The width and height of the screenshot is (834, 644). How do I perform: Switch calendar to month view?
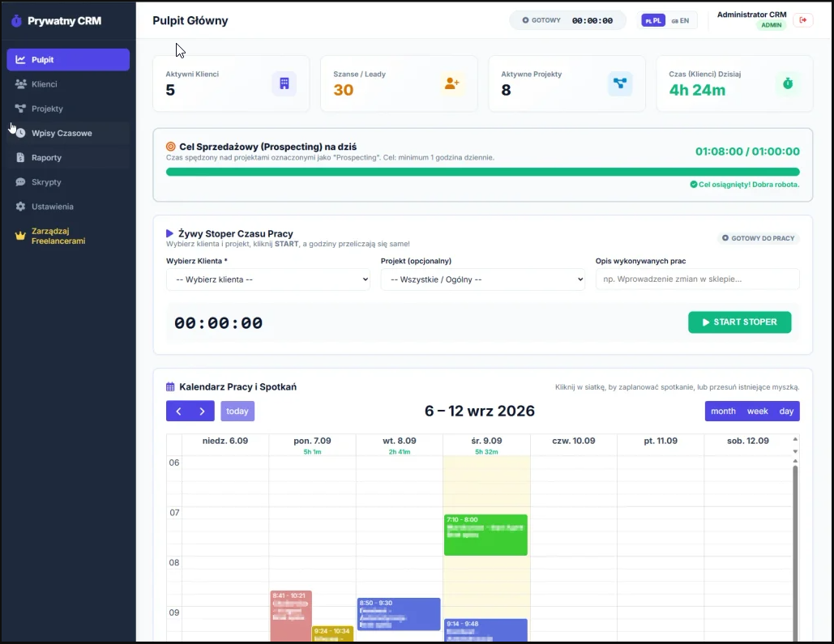click(x=723, y=411)
